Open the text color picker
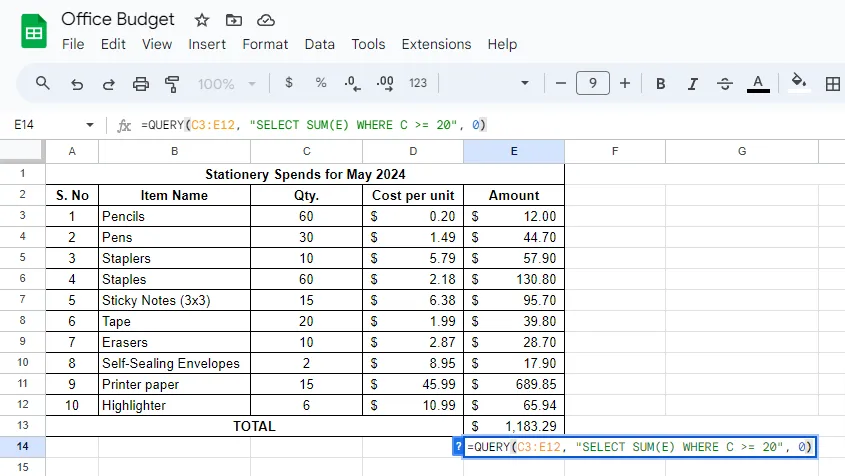The height and width of the screenshot is (476, 845). 758,84
